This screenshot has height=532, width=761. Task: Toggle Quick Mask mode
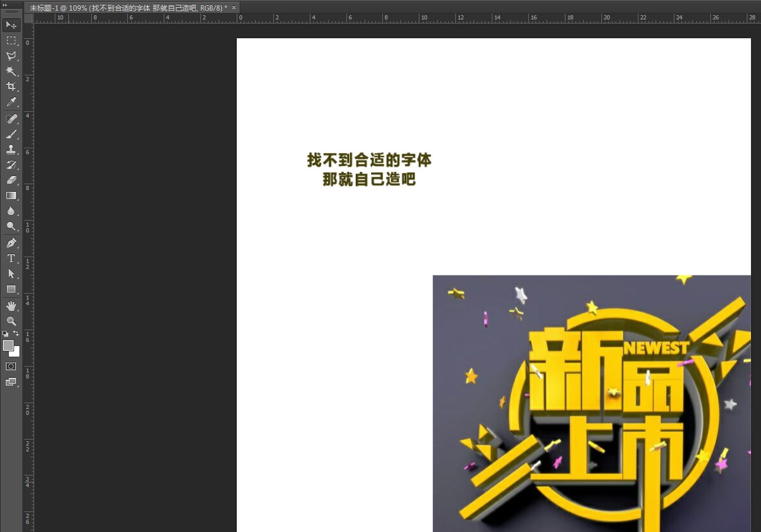coord(11,366)
